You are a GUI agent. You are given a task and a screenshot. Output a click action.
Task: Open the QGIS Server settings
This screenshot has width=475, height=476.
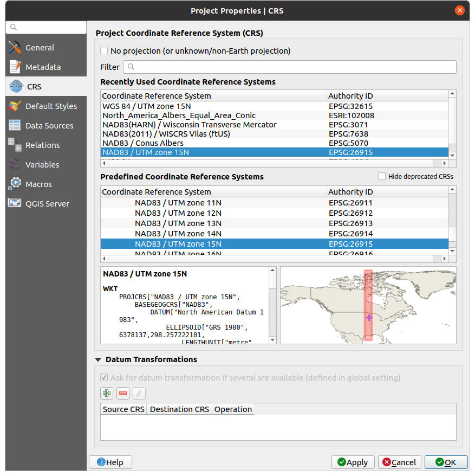[47, 204]
